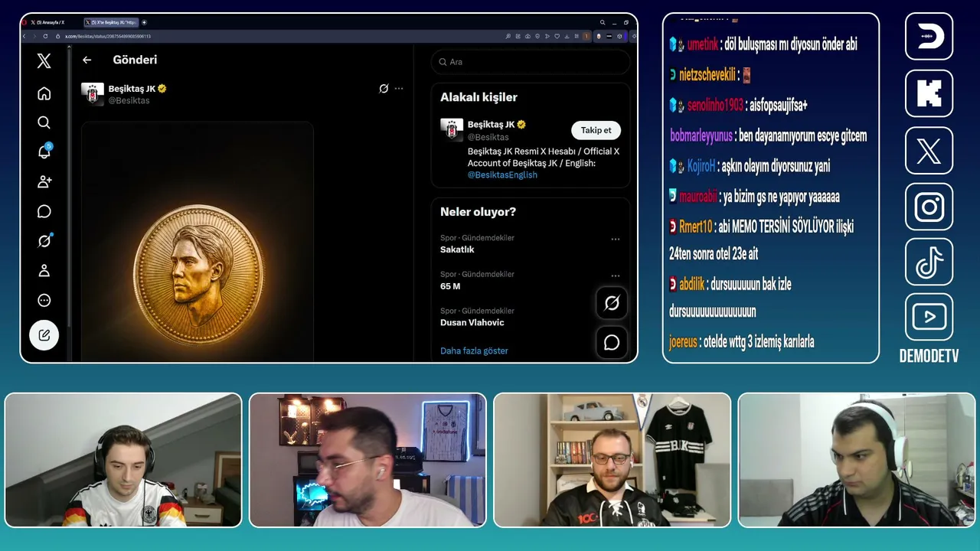Open the Beşiktaş JK avatar on the post

point(93,93)
